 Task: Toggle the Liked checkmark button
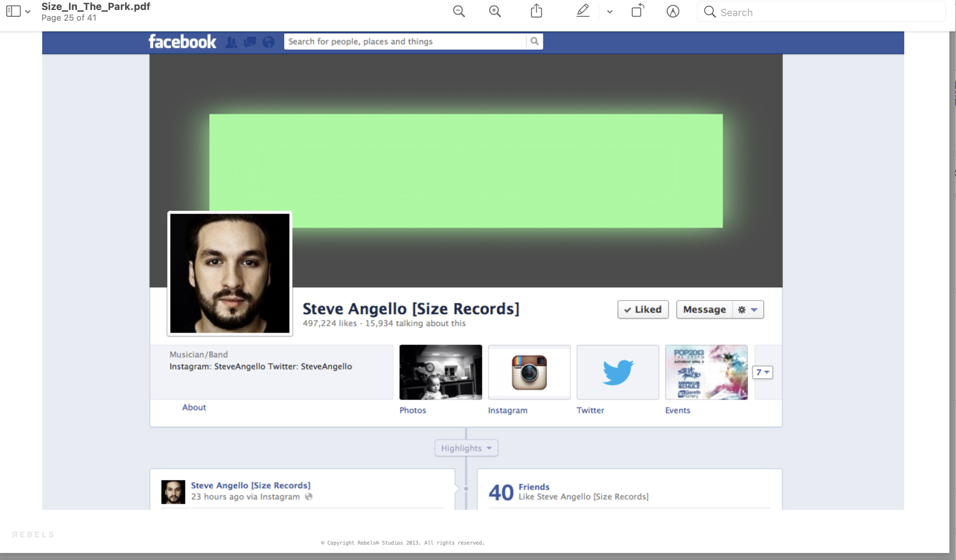[x=643, y=309]
